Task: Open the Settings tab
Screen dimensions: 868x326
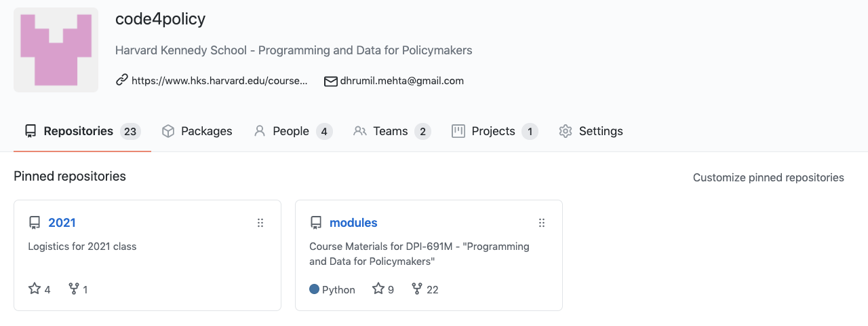Action: (x=591, y=131)
